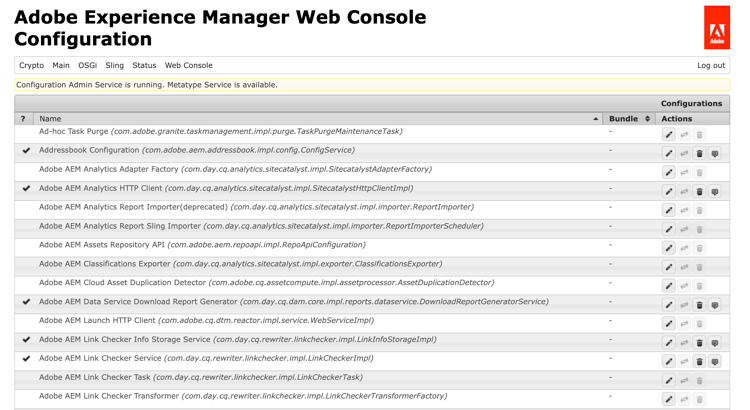Viewport: 750px width, 410px height.
Task: Open info bubble for Link Checker Service
Action: click(x=715, y=361)
